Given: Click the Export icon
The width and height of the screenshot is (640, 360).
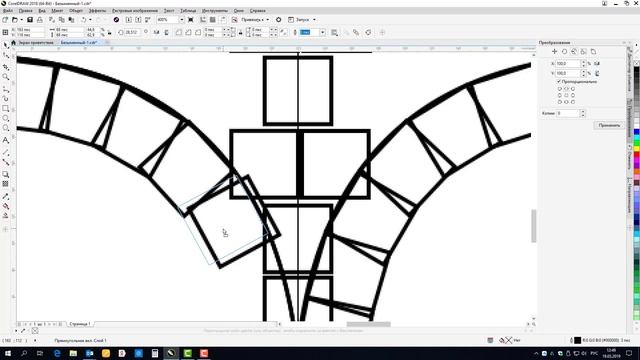Looking at the screenshot, I should tap(138, 20).
